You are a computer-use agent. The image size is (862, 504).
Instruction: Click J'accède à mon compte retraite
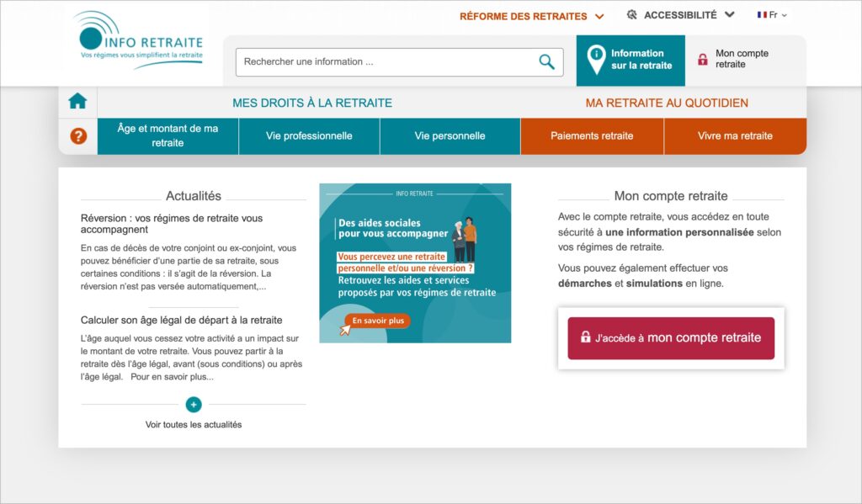[670, 338]
